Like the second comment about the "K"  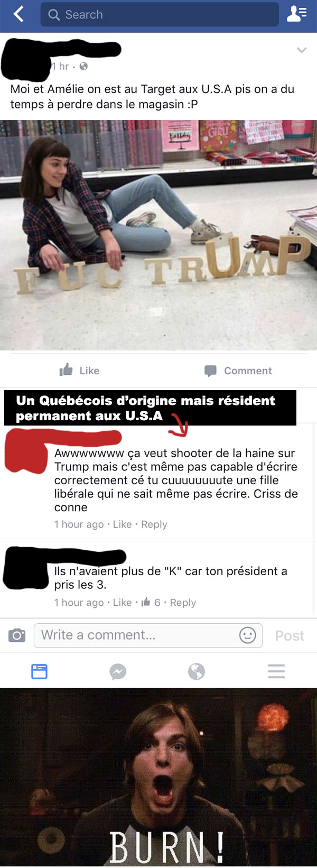tap(122, 603)
